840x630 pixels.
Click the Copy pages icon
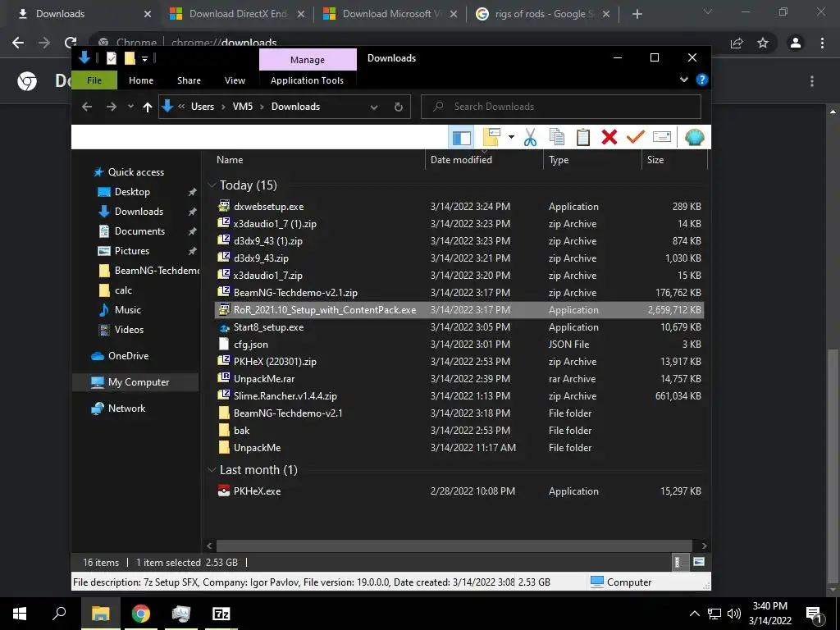click(x=557, y=138)
